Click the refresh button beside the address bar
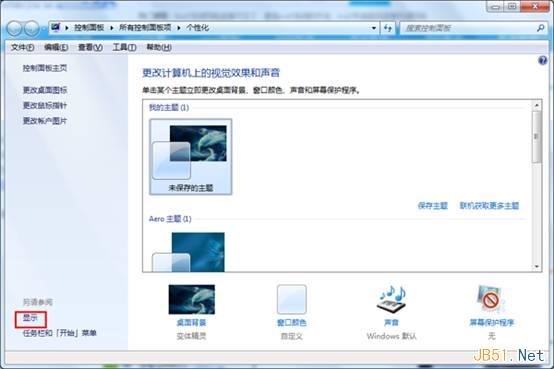This screenshot has height=369, width=554. click(x=388, y=28)
